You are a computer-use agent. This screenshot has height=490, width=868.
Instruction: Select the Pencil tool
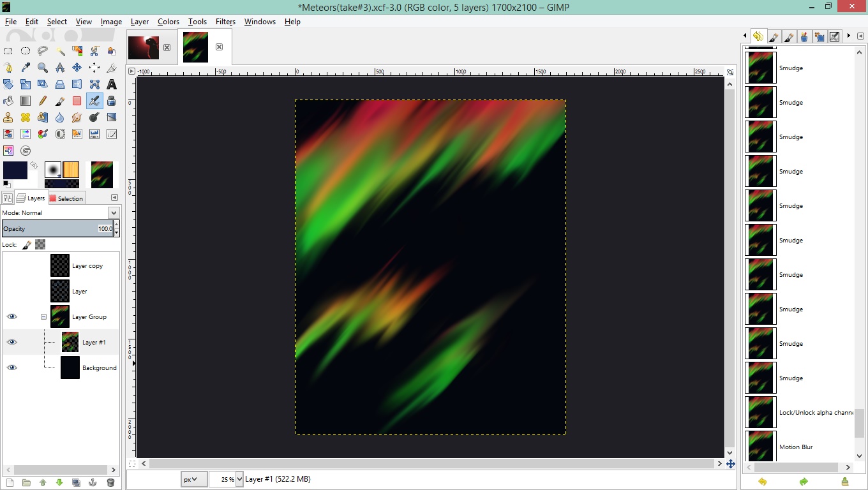pyautogui.click(x=43, y=101)
